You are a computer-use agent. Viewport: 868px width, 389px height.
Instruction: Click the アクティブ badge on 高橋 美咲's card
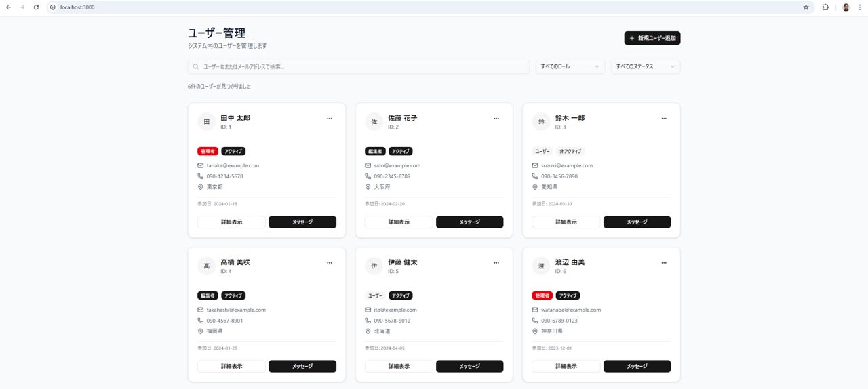[233, 295]
